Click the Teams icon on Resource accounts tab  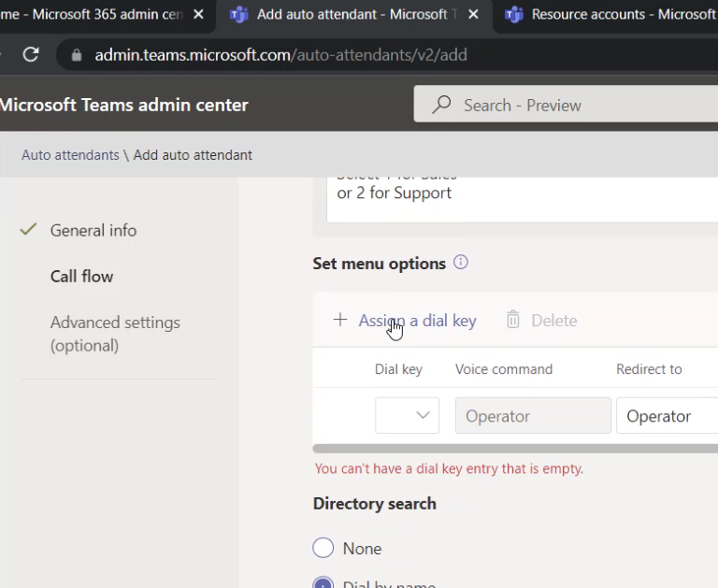click(x=513, y=15)
